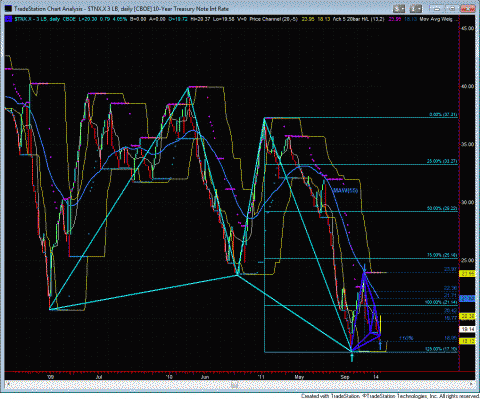Click the 18.05 dashed level label
The image size is (480, 399).
tap(450, 338)
